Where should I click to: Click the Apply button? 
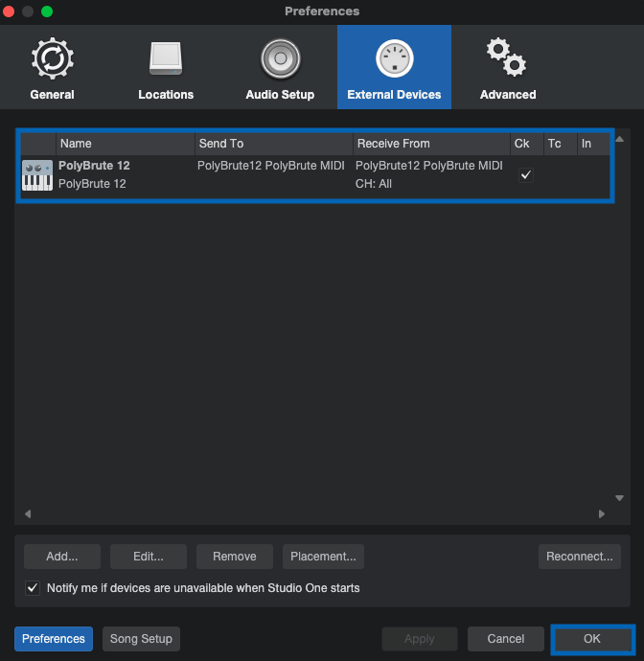420,639
